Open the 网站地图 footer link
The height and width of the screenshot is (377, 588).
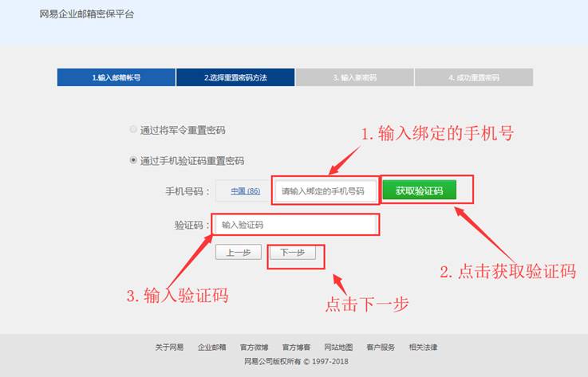coord(338,348)
